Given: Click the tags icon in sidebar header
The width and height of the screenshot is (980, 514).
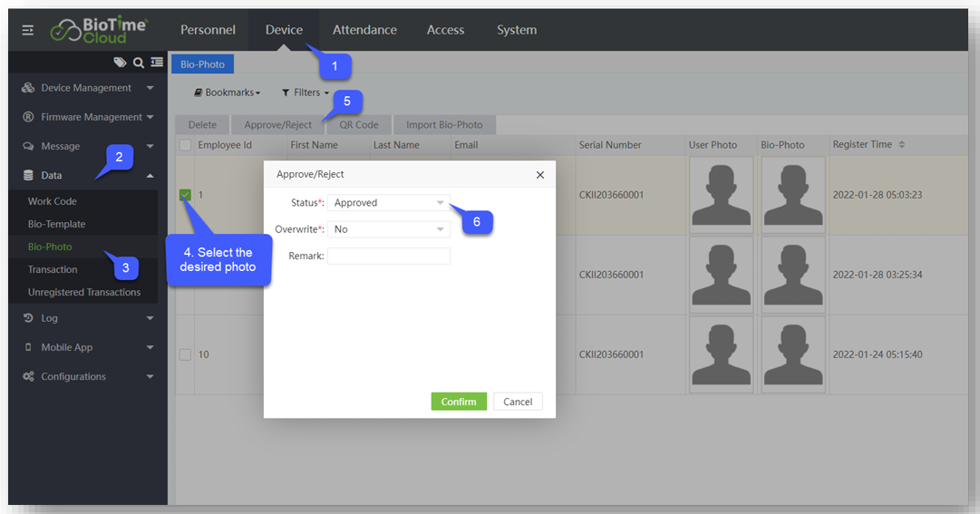Looking at the screenshot, I should click(x=120, y=63).
